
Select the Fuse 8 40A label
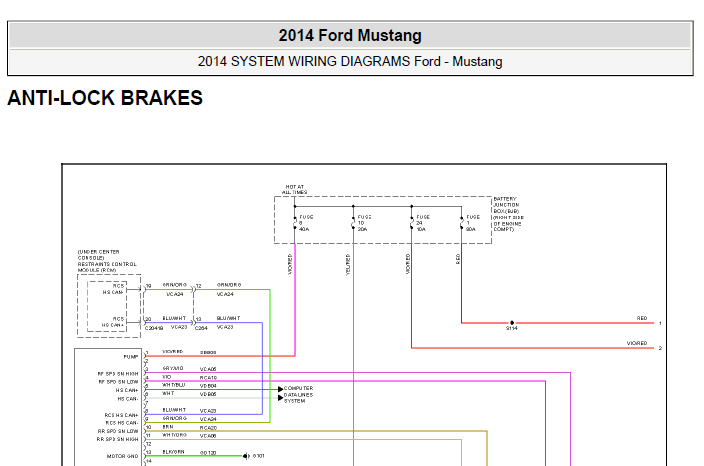pos(306,223)
